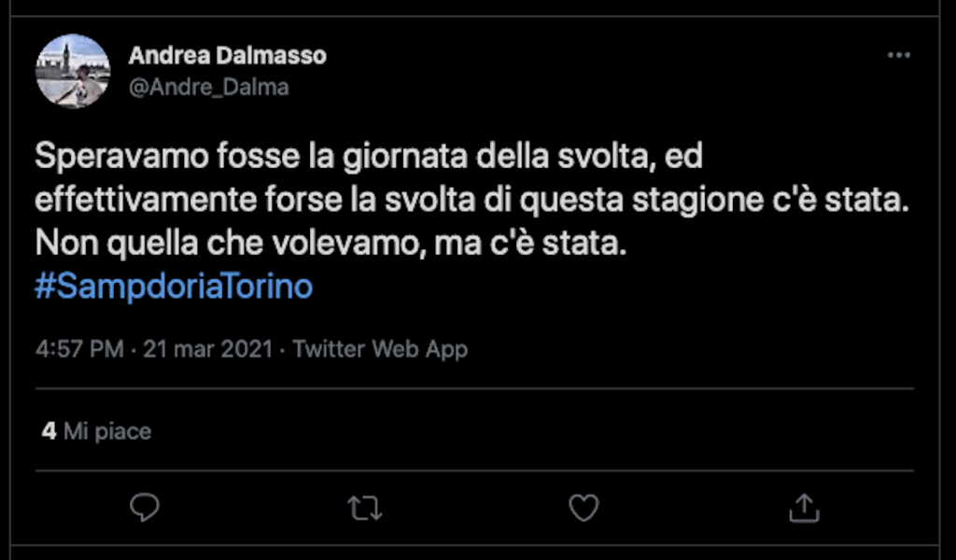This screenshot has height=560, width=956.
Task: Click the likes count number 4
Action: [49, 432]
